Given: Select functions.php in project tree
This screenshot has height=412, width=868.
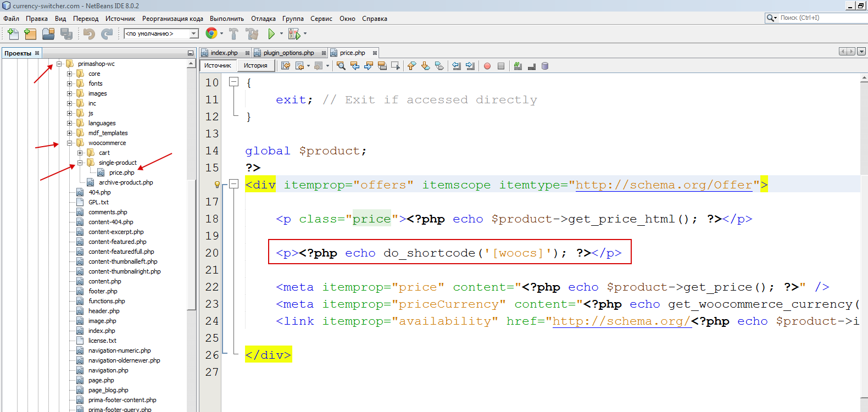Looking at the screenshot, I should coord(107,301).
